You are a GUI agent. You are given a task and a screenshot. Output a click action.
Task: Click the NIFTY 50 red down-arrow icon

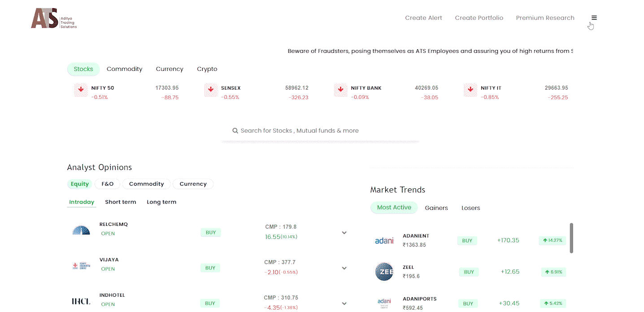(81, 90)
